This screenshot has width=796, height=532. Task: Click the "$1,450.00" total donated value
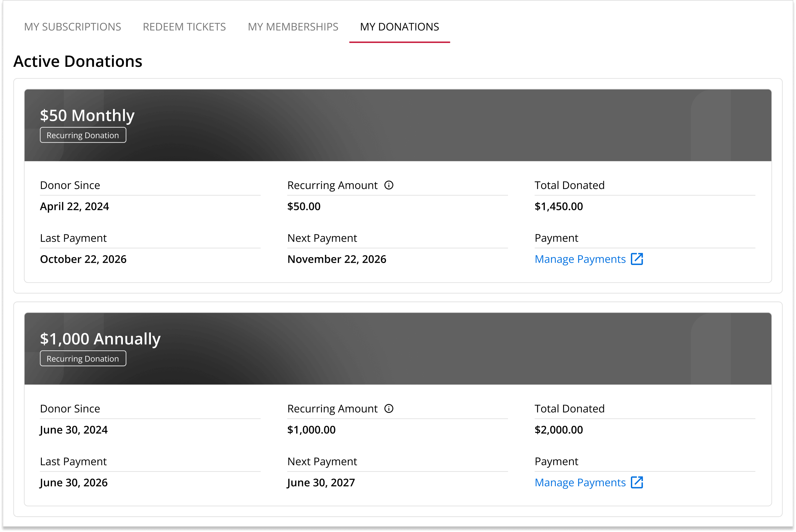tap(559, 206)
